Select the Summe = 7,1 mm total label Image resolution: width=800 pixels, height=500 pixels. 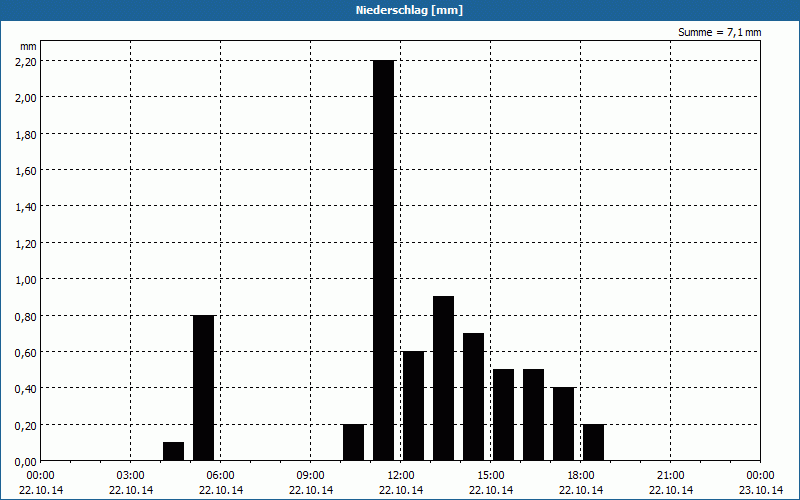719,32
